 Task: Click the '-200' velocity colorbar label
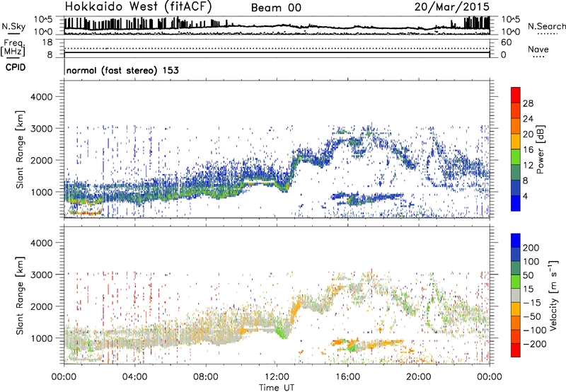pyautogui.click(x=535, y=344)
